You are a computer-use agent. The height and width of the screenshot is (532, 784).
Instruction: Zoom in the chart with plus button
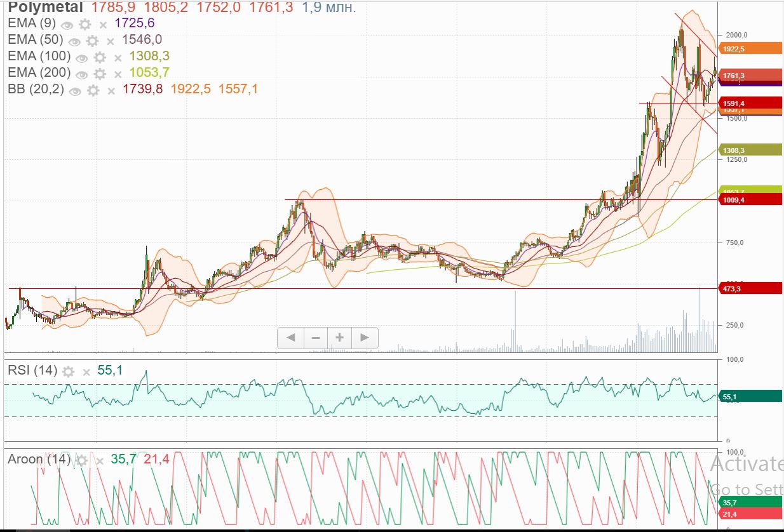(340, 338)
